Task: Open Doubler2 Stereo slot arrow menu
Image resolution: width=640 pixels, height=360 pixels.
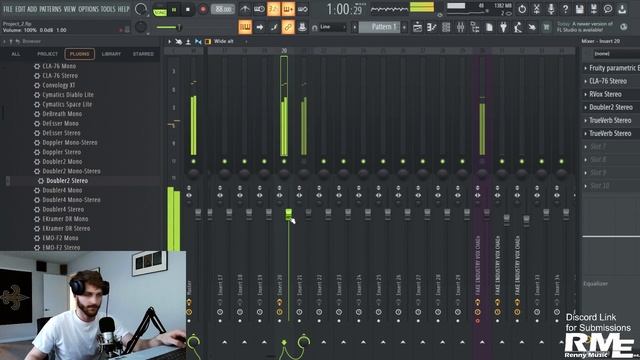Action: [585, 107]
